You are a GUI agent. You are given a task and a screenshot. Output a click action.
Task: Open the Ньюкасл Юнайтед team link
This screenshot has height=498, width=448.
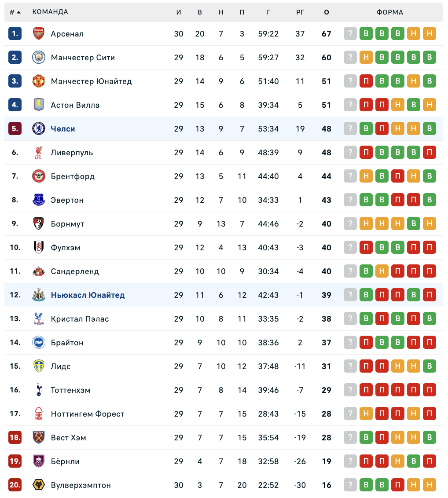(x=88, y=295)
